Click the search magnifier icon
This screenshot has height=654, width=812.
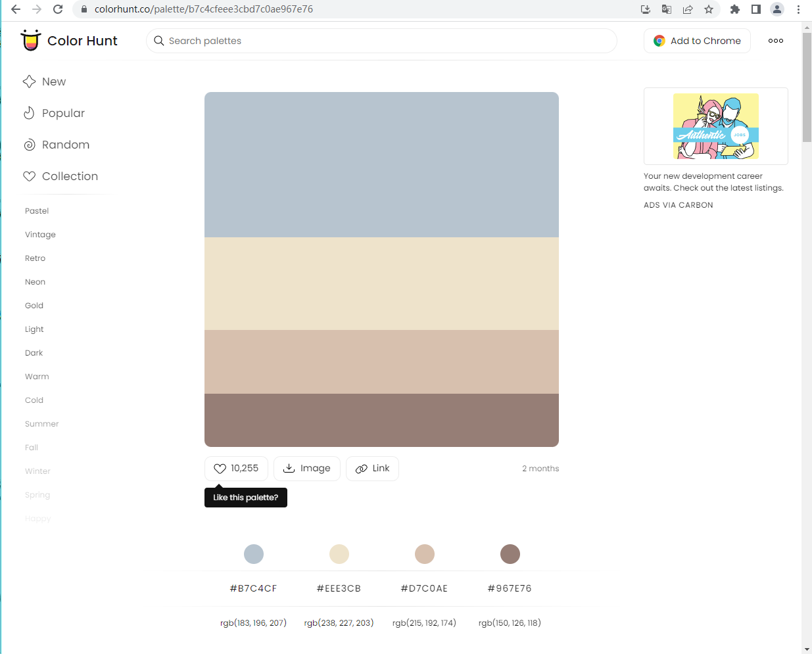159,41
